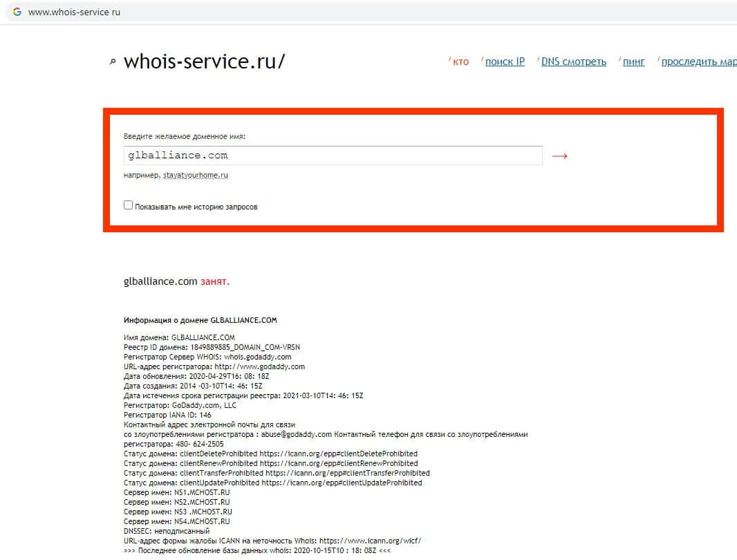Image resolution: width=737 pixels, height=560 pixels.
Task: Open the https://www.icann.org/wicf/ complaint link
Action: pos(371,541)
